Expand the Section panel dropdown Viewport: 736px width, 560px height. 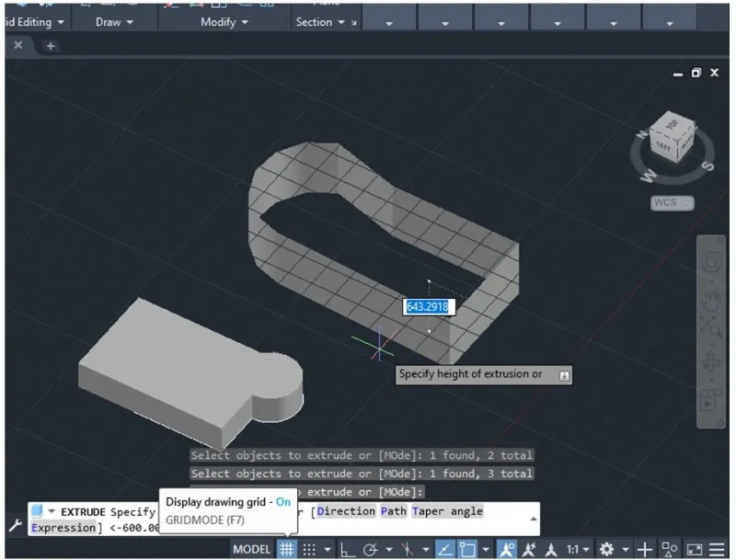320,22
